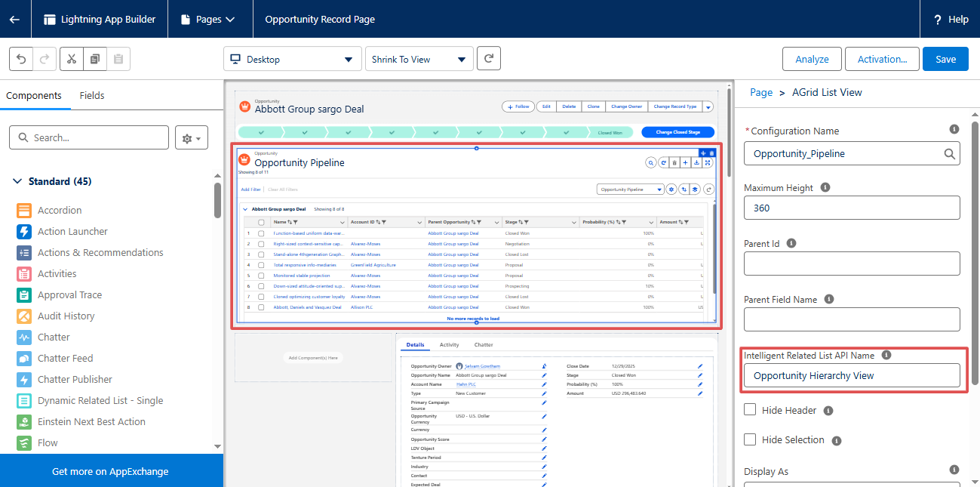This screenshot has width=980, height=487.
Task: Click the Actions & Recommendations icon
Action: [24, 253]
